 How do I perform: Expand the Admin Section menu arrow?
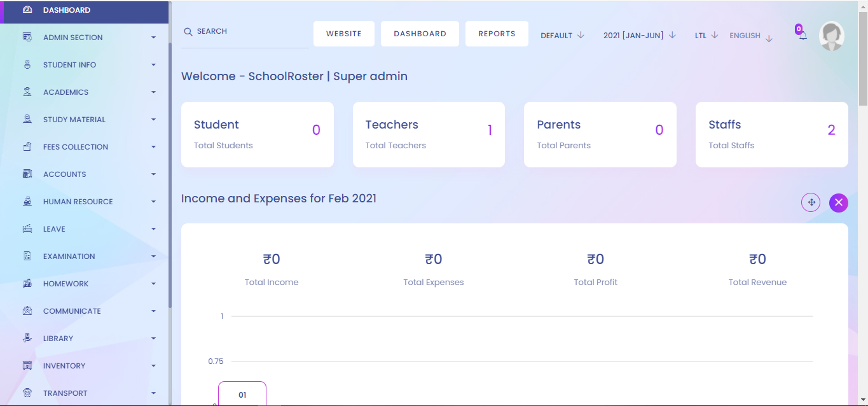153,38
